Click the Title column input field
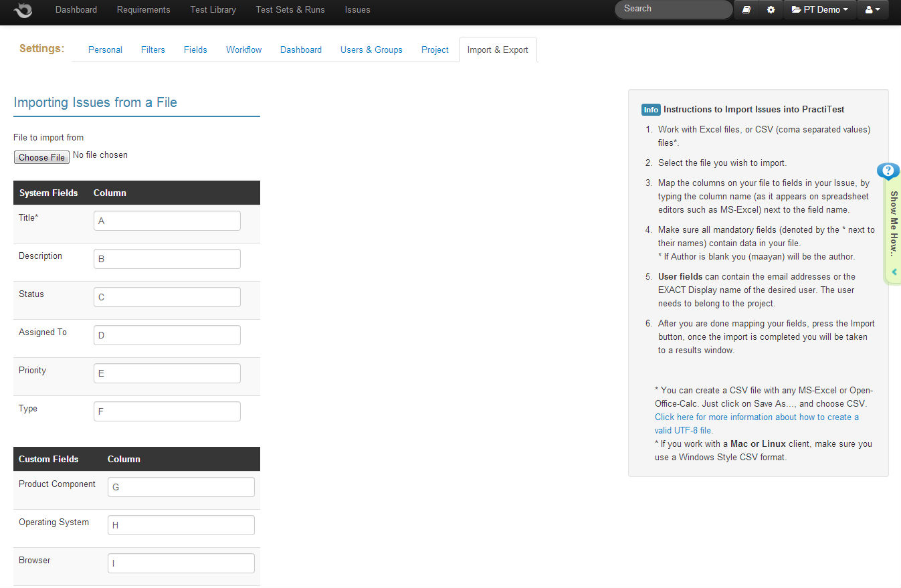Viewport: 901px width, 588px height. 167,221
